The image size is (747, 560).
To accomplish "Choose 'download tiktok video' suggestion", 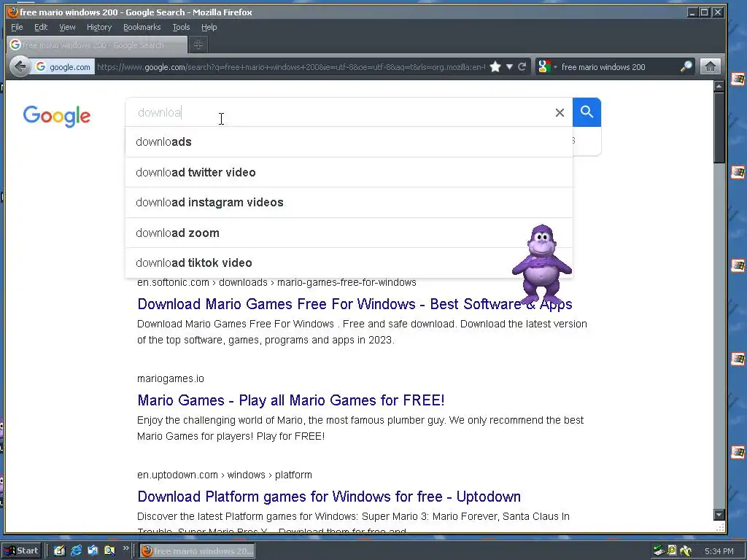I will pyautogui.click(x=349, y=262).
